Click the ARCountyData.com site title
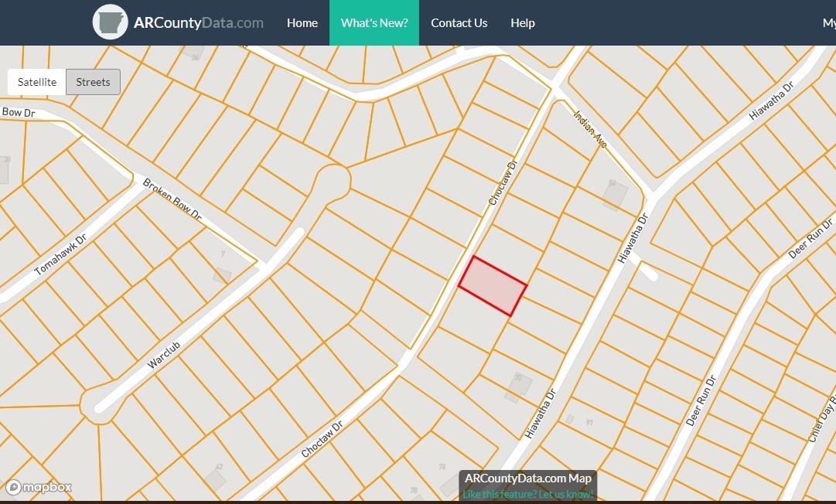Viewport: 836px width, 504px height. point(199,23)
